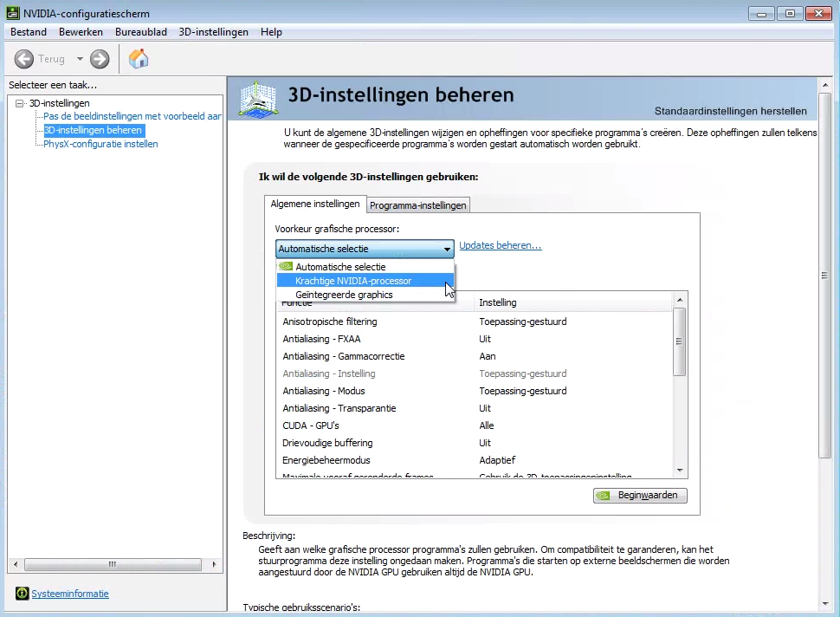Viewport: 840px width, 617px height.
Task: Click the Updates beheren link
Action: 501,245
